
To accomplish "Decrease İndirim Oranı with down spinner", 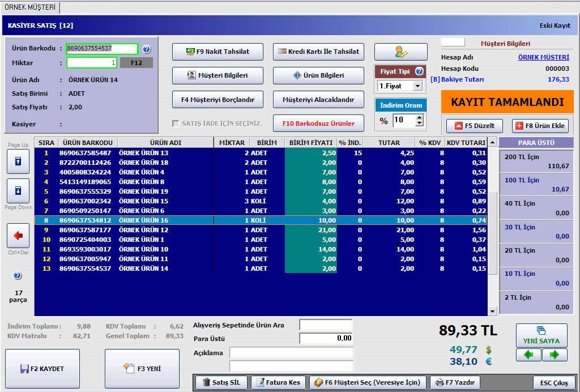I will (419, 123).
